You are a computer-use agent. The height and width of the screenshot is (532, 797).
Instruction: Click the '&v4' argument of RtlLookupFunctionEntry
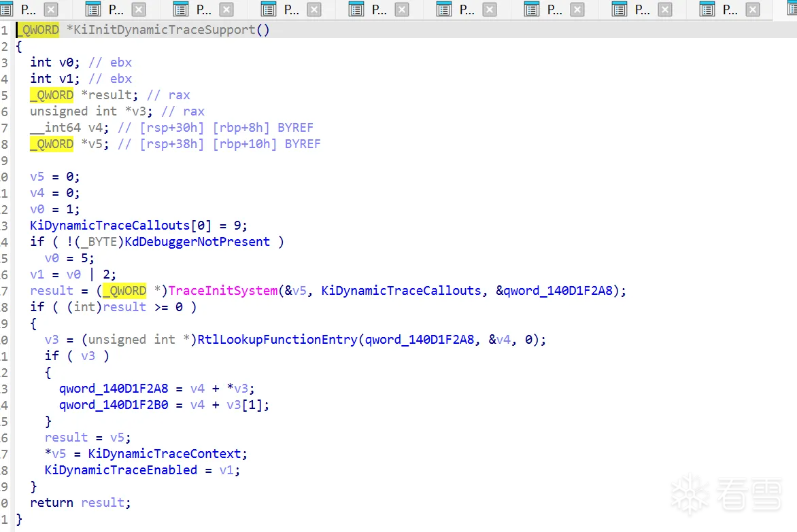tap(500, 340)
